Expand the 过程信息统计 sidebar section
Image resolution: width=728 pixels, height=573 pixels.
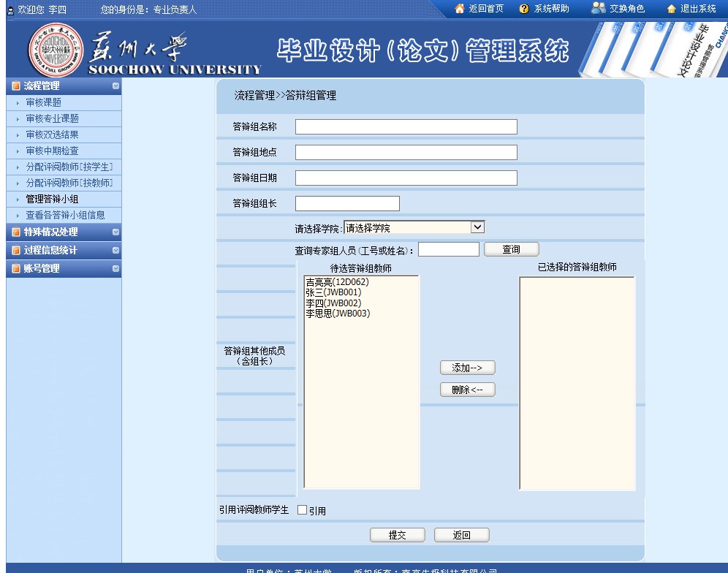[115, 251]
